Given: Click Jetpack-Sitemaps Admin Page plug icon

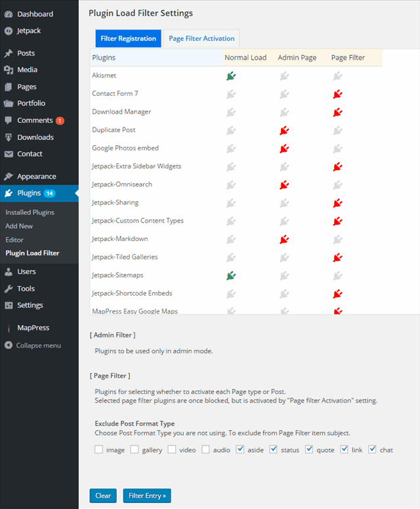Looking at the screenshot, I should coord(284,277).
